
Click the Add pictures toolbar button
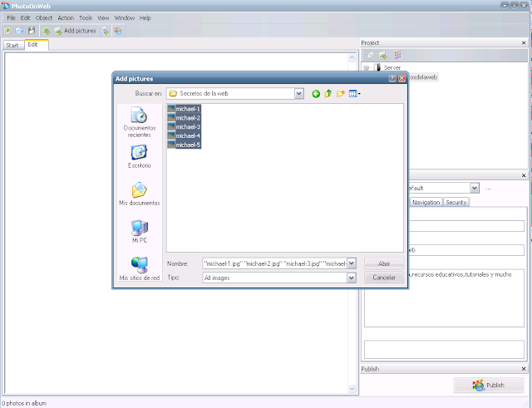[76, 31]
